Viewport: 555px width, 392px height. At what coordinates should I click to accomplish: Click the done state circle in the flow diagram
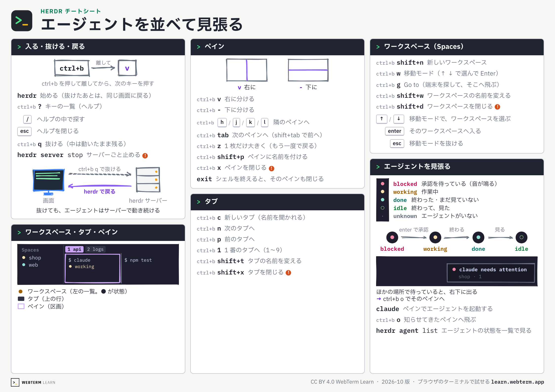pos(478,237)
